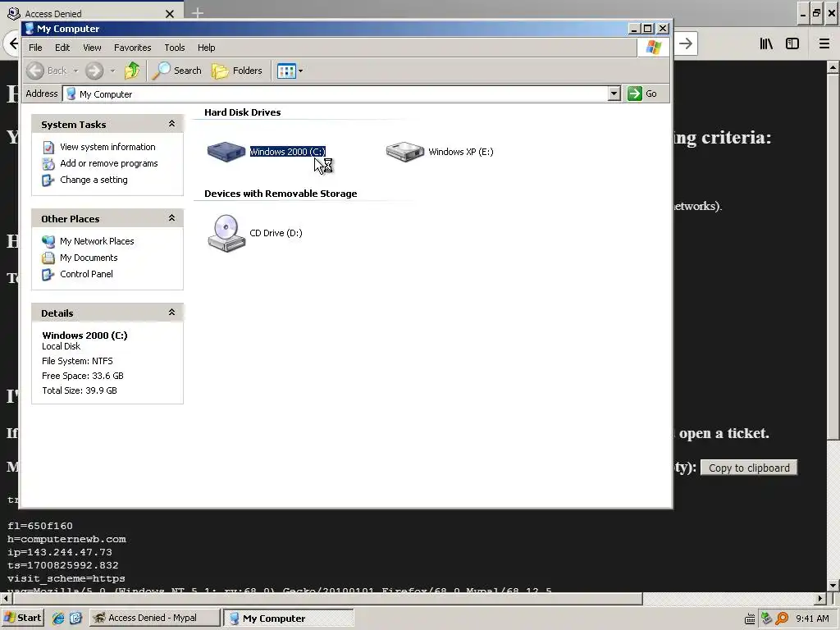
Task: Close the Access Denied browser tab
Action: tap(170, 13)
